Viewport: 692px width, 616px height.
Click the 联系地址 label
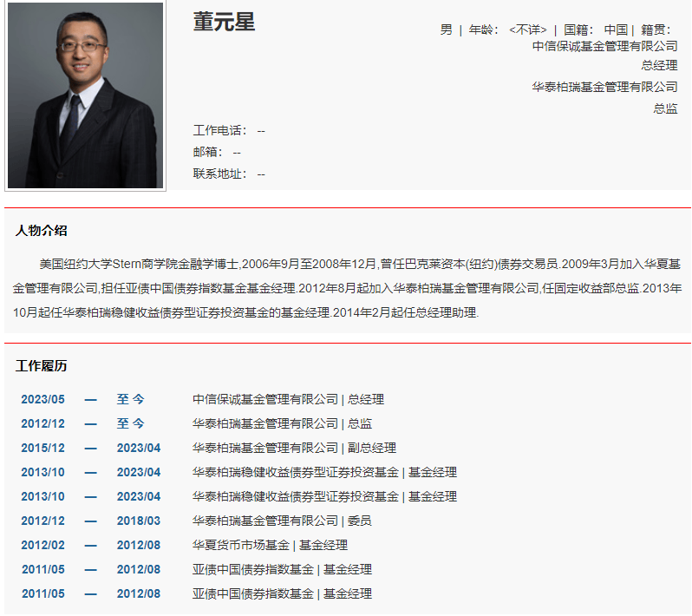pyautogui.click(x=219, y=174)
